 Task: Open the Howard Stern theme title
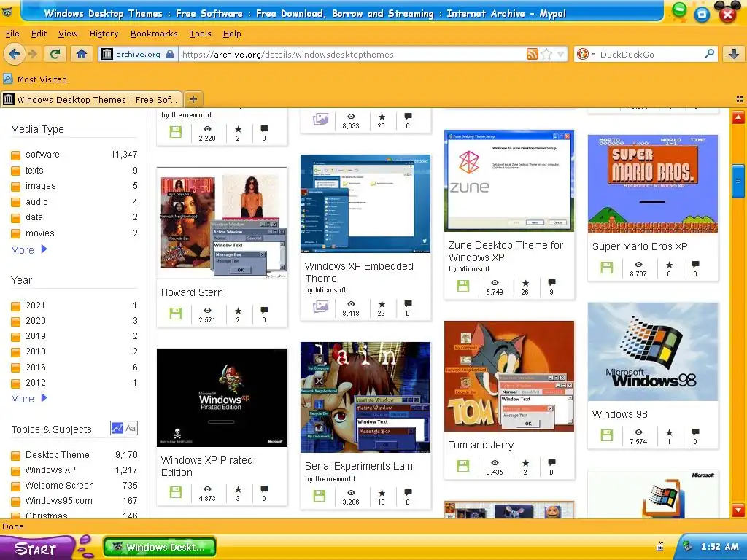[192, 292]
